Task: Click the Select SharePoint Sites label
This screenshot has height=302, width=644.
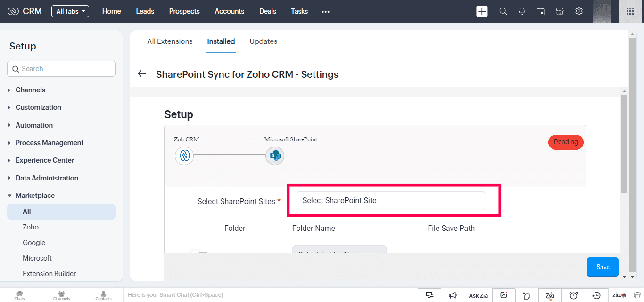Action: (x=236, y=201)
